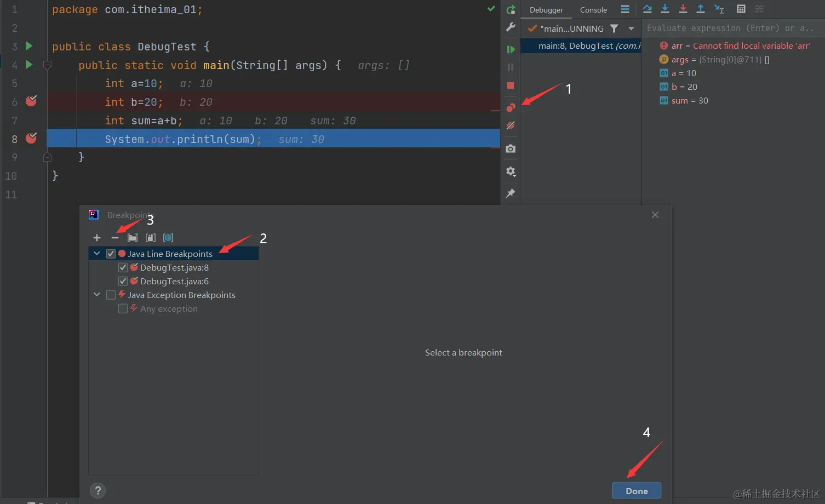
Task: Switch to the Debugger tab
Action: 546,10
